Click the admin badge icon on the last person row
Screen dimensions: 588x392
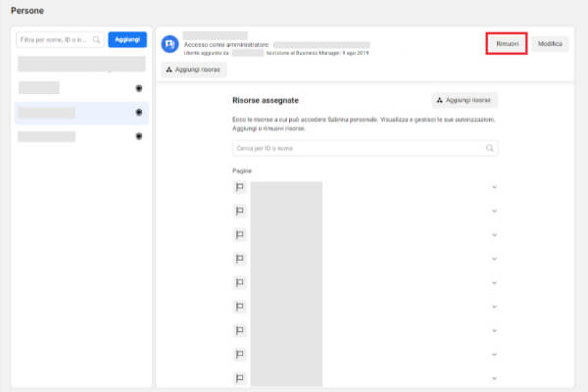click(139, 136)
